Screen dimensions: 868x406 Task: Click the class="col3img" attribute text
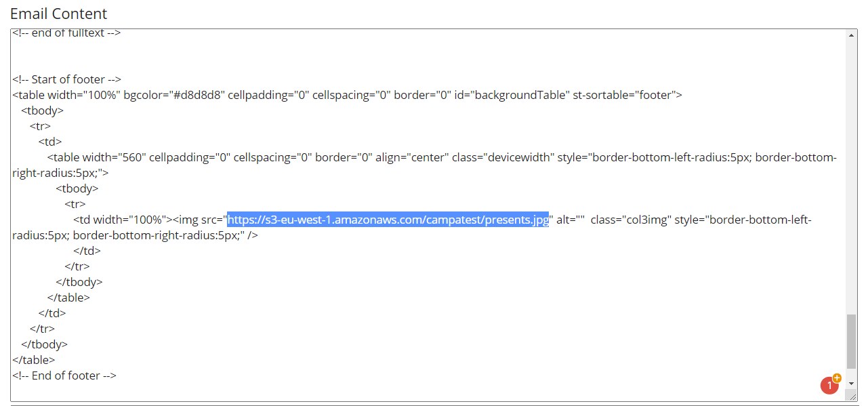[x=631, y=220]
